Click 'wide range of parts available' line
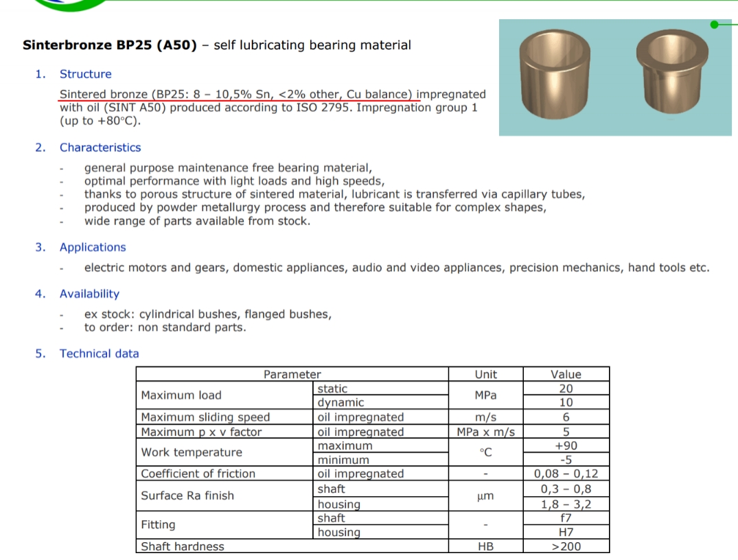 [x=197, y=221]
